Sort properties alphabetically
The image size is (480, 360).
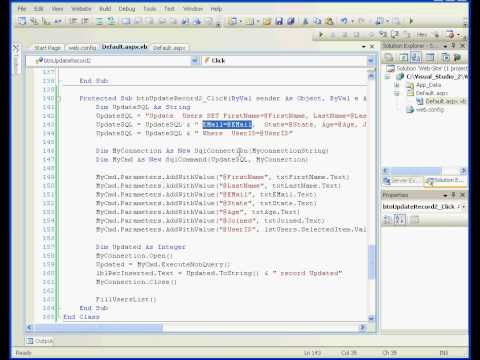tap(399, 220)
